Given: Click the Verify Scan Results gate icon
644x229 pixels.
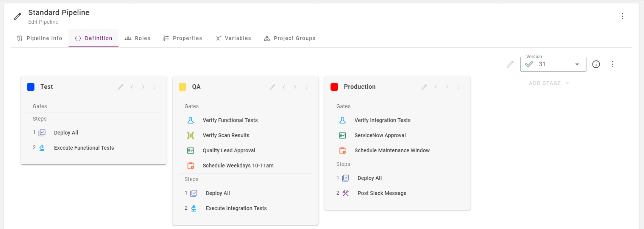Looking at the screenshot, I should (191, 135).
